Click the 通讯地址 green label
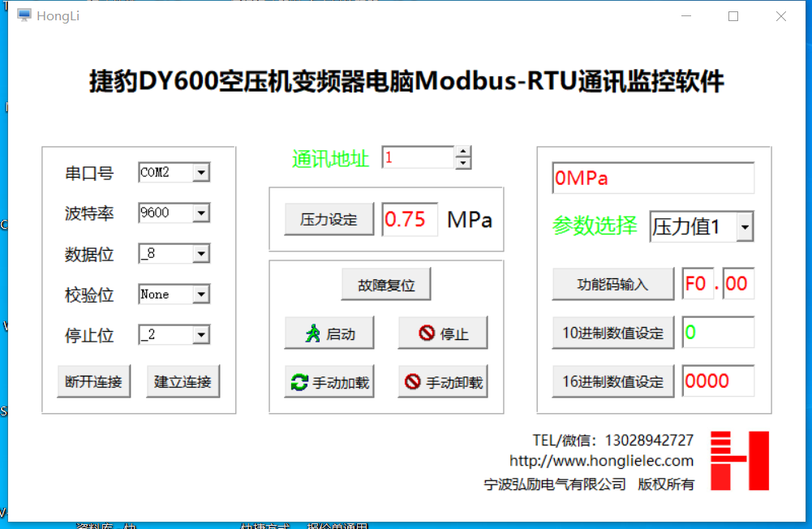 [x=330, y=159]
